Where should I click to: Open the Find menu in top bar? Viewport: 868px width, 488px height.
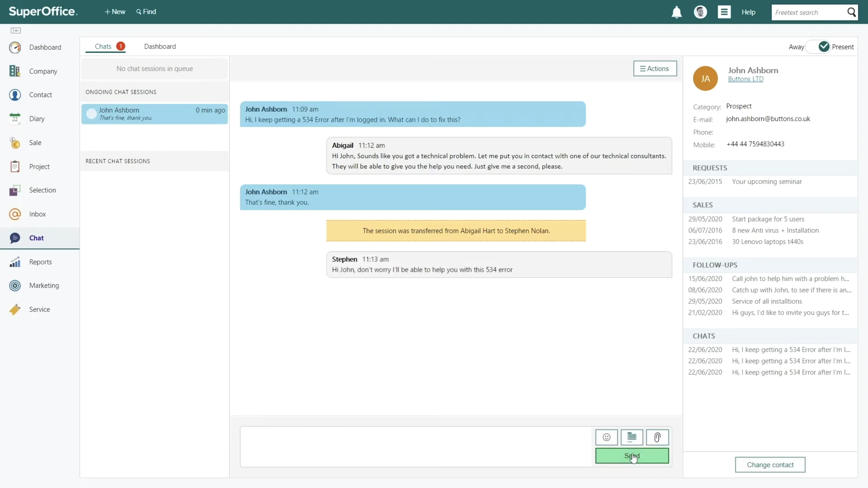pos(146,12)
